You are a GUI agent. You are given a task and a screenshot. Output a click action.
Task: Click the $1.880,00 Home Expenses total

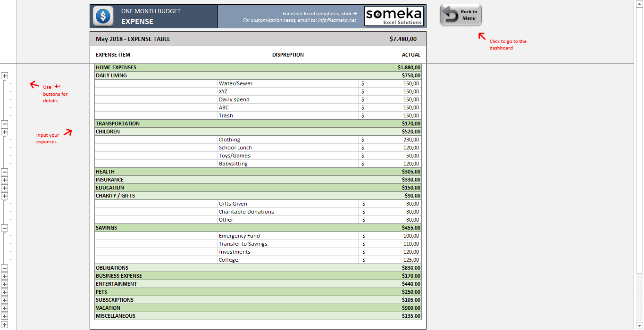coord(409,67)
